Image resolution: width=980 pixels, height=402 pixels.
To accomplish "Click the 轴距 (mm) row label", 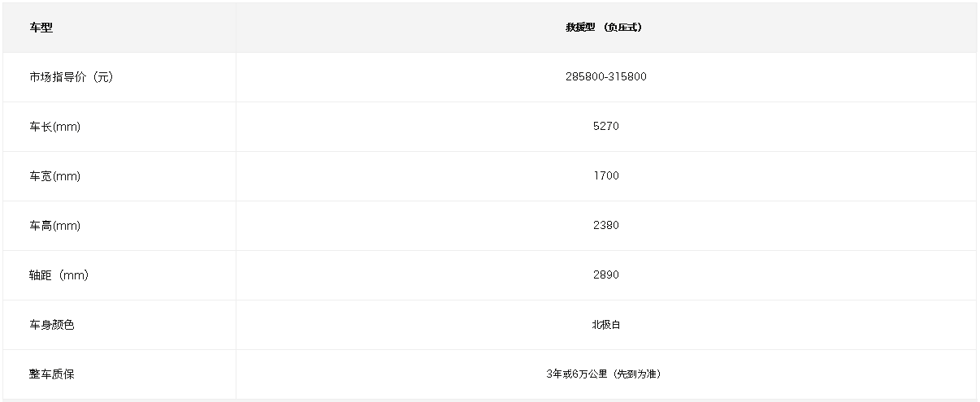I will pos(59,275).
